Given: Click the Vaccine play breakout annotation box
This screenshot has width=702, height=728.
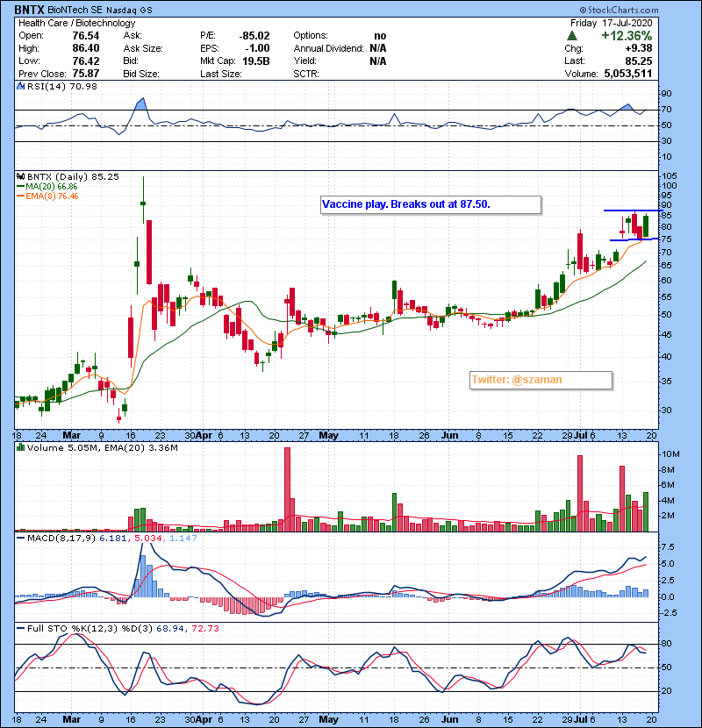Looking at the screenshot, I should 431,204.
